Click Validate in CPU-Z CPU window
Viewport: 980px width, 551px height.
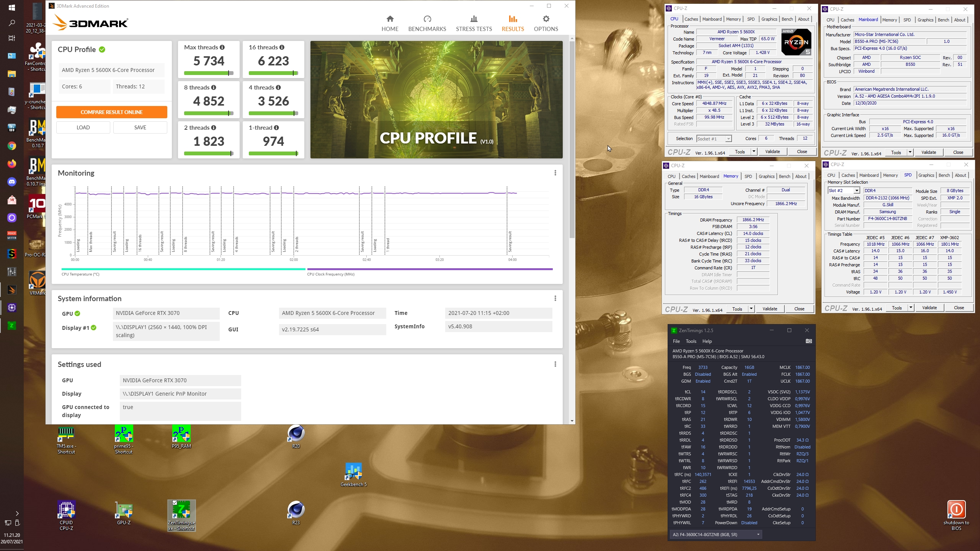773,152
